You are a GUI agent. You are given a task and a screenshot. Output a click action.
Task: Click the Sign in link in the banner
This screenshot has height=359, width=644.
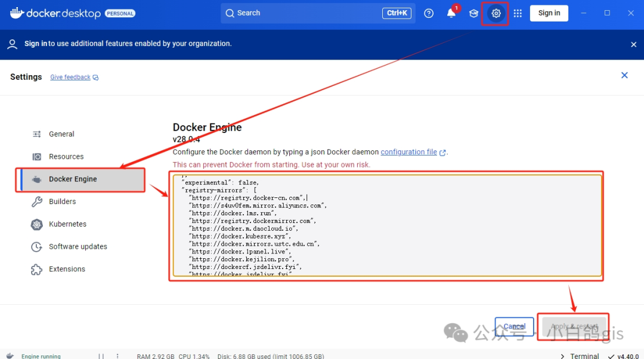coord(35,44)
